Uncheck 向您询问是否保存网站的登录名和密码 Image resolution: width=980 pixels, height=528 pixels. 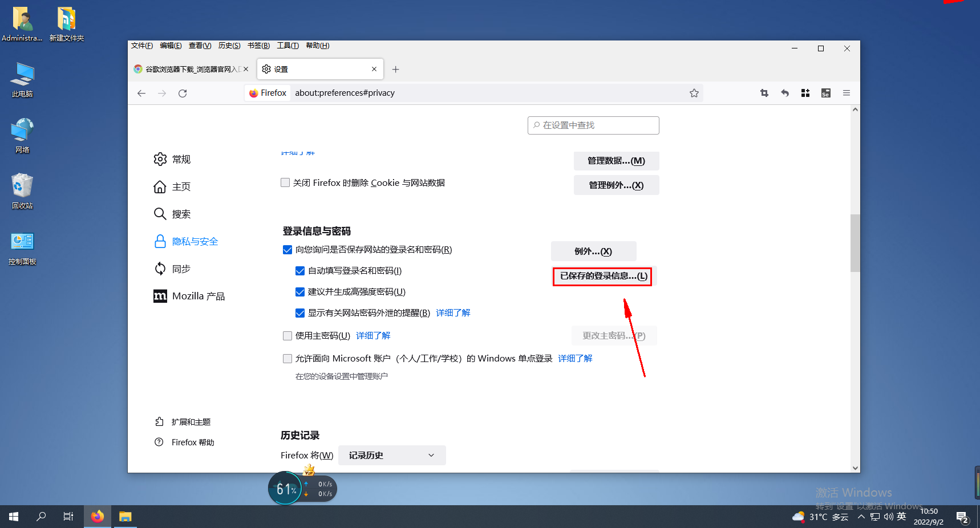click(287, 250)
